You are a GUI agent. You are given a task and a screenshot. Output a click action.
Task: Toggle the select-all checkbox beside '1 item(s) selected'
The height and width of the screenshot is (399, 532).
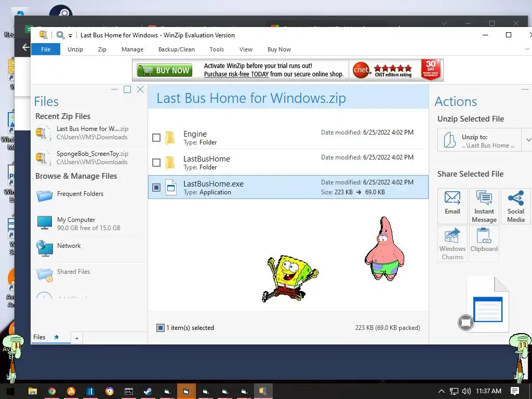click(161, 328)
